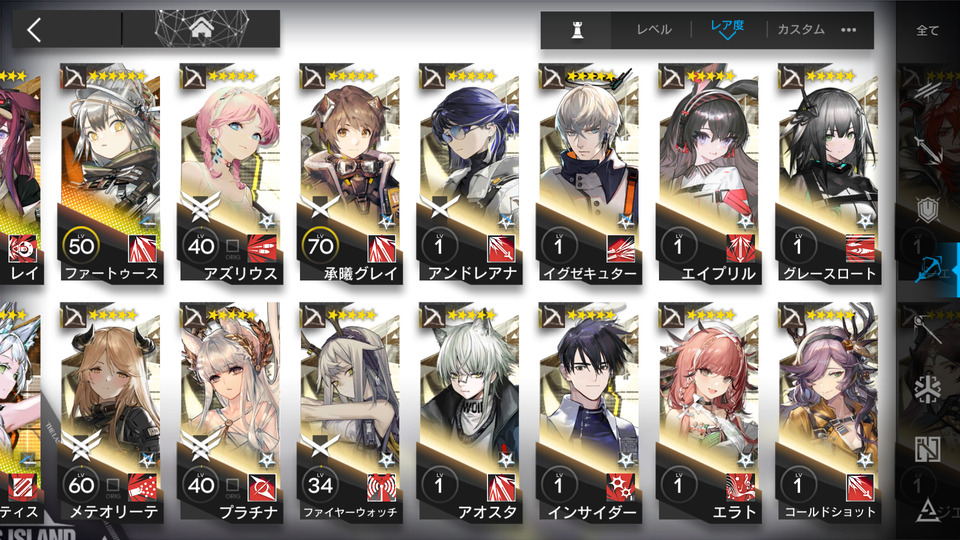Click アズリウス skill icon
Screen dimensions: 960x540
[x=261, y=249]
